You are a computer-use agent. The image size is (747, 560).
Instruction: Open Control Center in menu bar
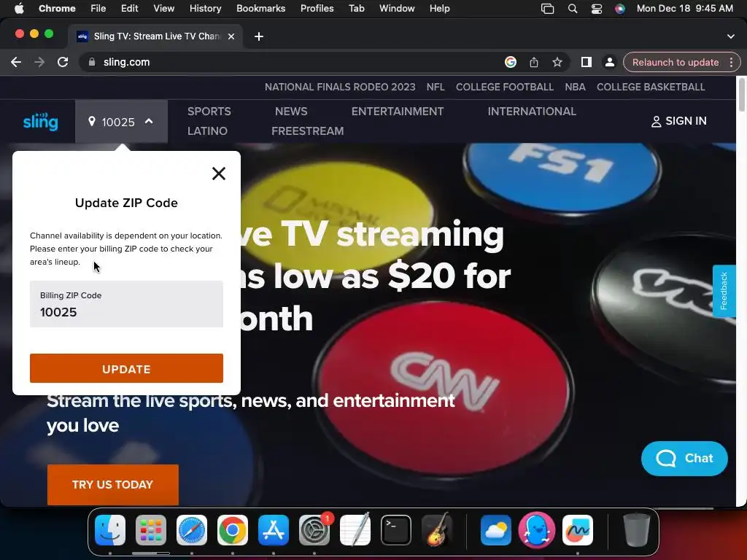[x=597, y=9]
